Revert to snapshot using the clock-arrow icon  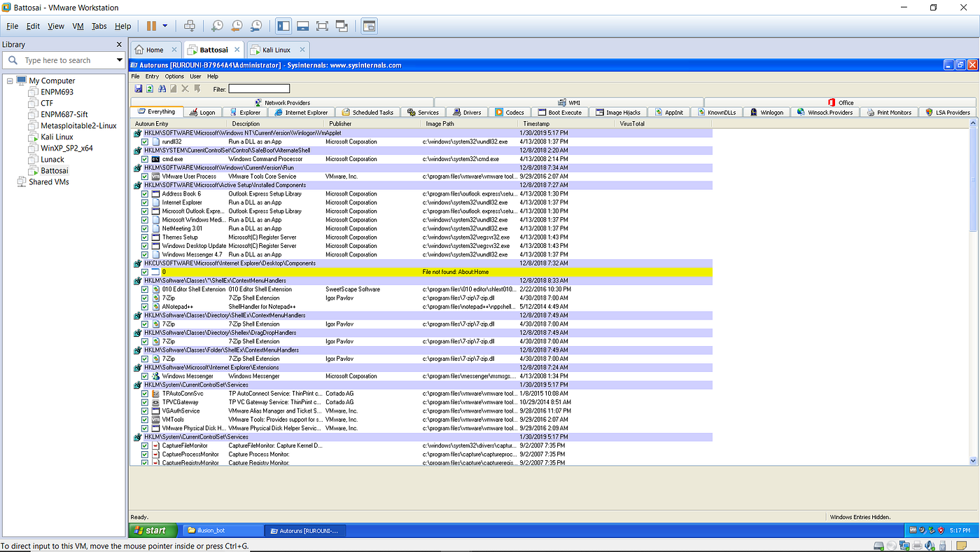pos(237,26)
